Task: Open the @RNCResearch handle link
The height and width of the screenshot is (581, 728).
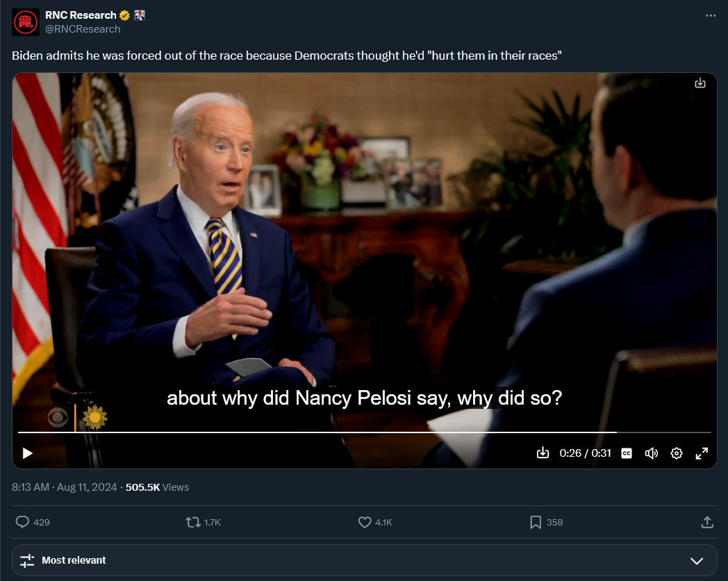Action: [83, 29]
